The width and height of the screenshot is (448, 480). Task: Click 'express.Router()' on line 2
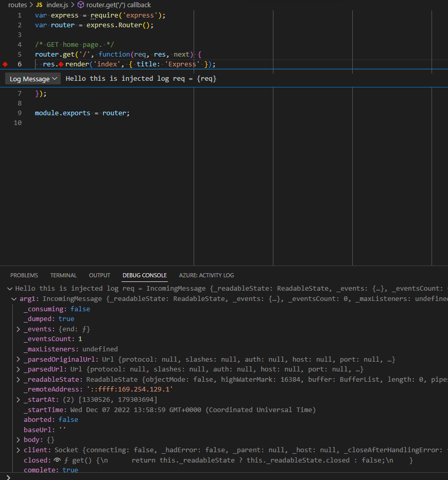coord(118,25)
